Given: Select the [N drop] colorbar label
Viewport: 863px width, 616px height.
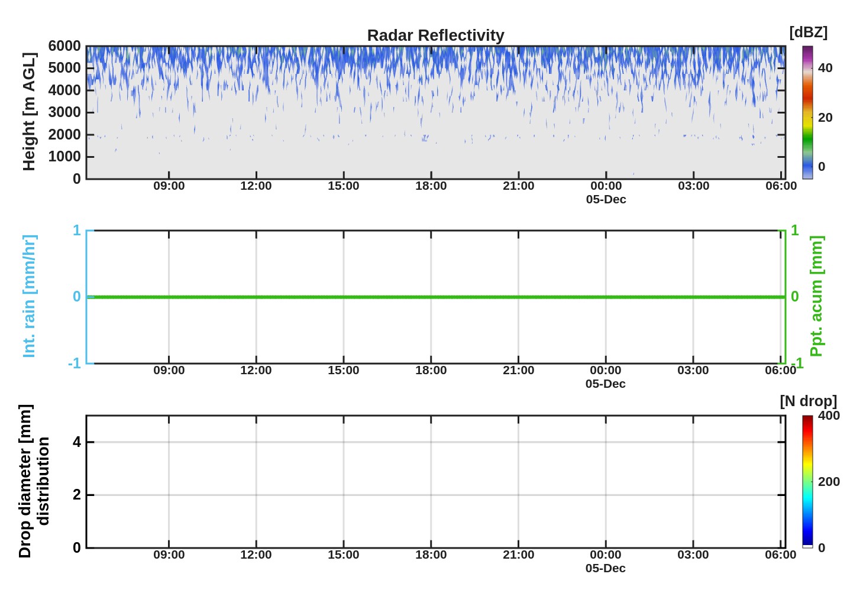Looking at the screenshot, I should (808, 401).
